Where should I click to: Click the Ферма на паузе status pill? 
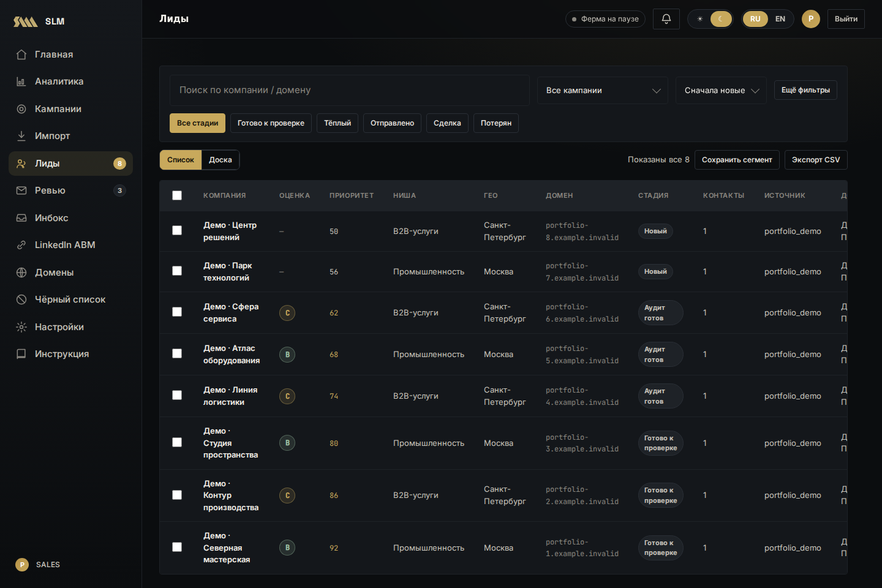pos(605,19)
